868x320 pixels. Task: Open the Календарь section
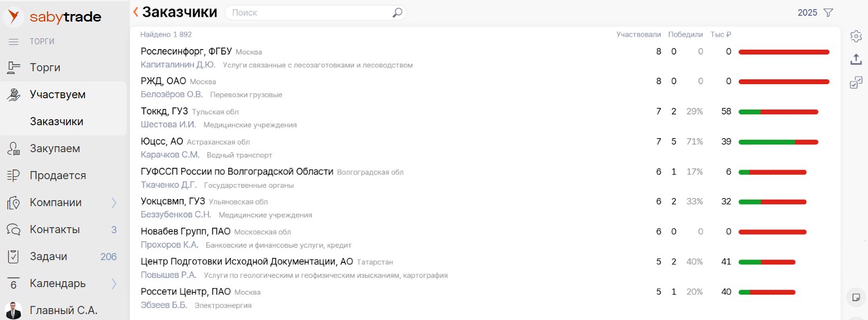(x=58, y=283)
